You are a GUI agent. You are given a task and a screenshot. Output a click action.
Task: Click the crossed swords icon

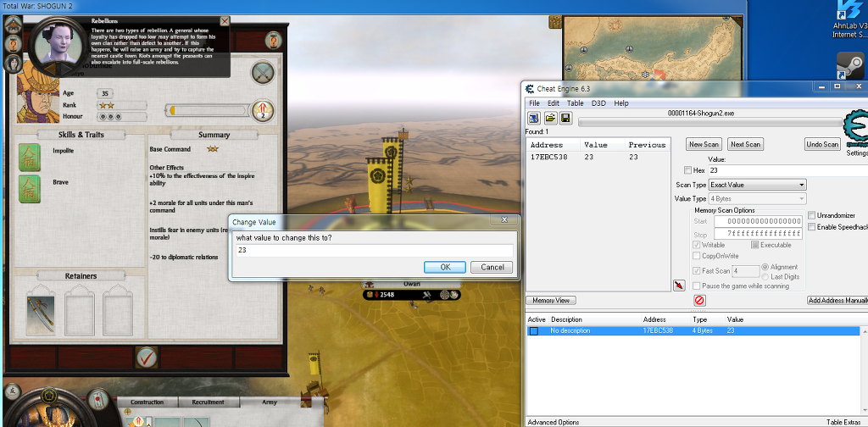pyautogui.click(x=263, y=73)
